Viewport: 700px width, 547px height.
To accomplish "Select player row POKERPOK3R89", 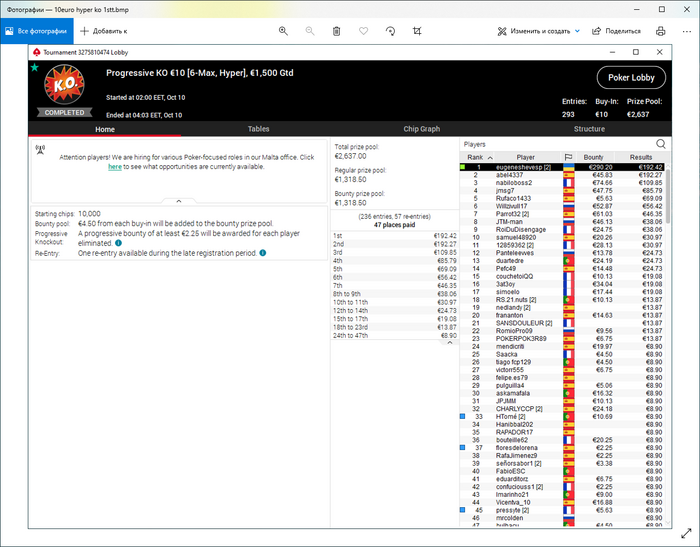I will [x=562, y=338].
